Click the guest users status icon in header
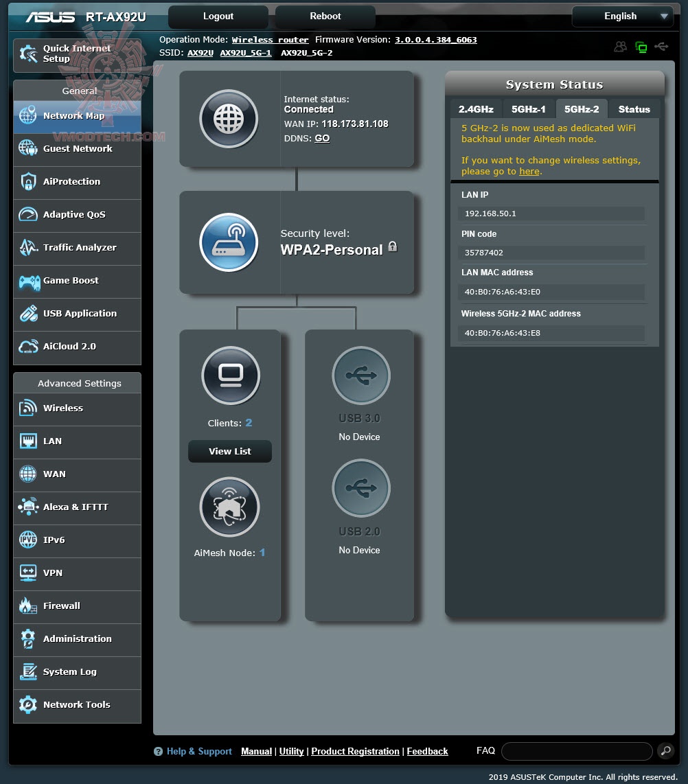 (x=621, y=47)
